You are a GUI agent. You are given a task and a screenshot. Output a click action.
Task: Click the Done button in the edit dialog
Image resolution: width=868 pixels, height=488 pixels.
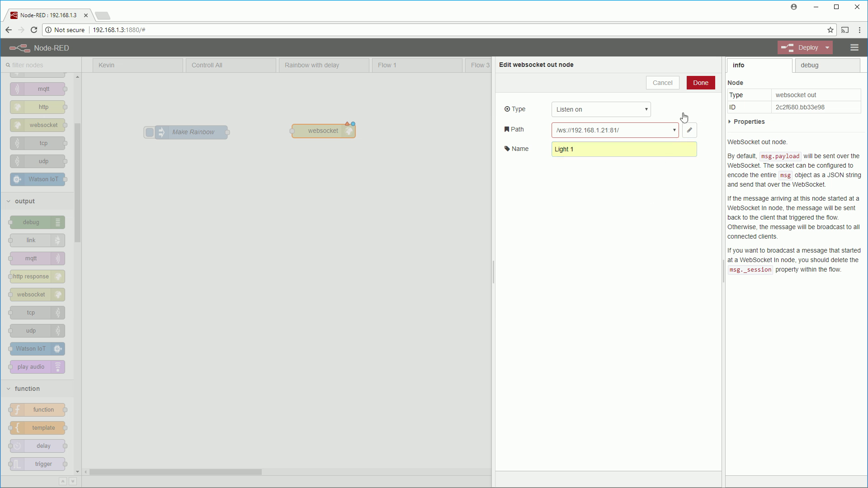pyautogui.click(x=701, y=83)
